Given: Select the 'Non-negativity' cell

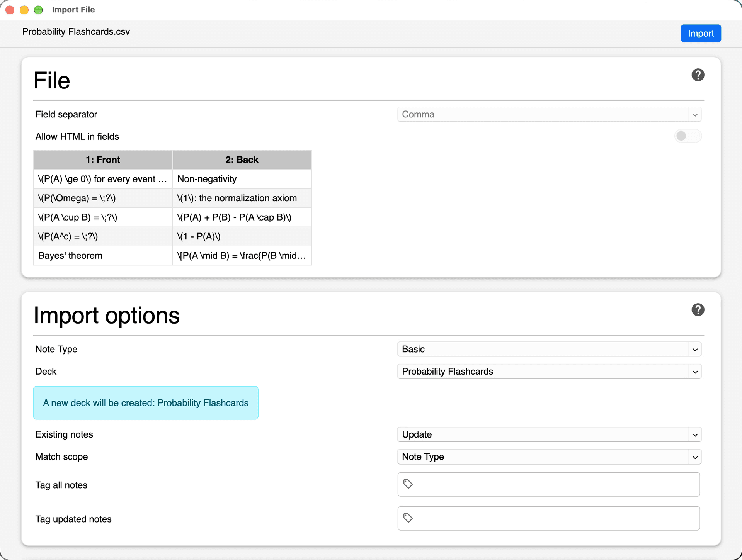Looking at the screenshot, I should pos(242,179).
